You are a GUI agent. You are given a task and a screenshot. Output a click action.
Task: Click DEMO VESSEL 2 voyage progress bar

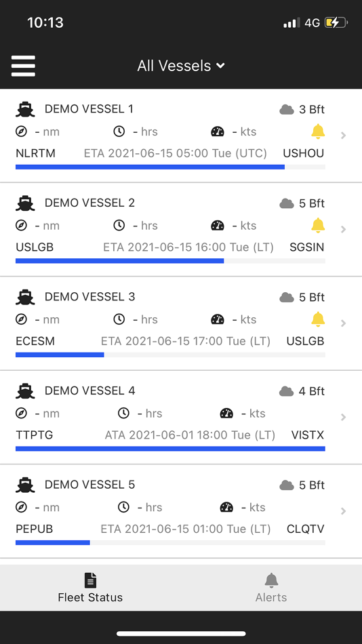tap(171, 261)
